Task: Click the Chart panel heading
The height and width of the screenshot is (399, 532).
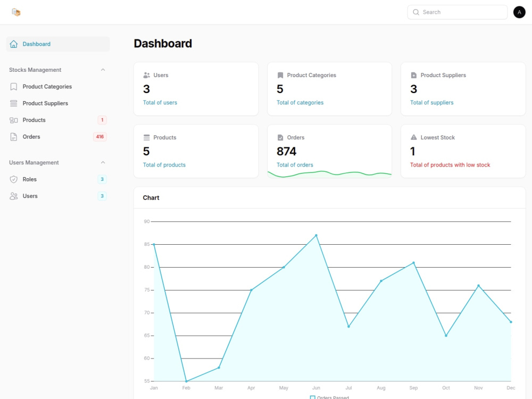Action: click(151, 198)
